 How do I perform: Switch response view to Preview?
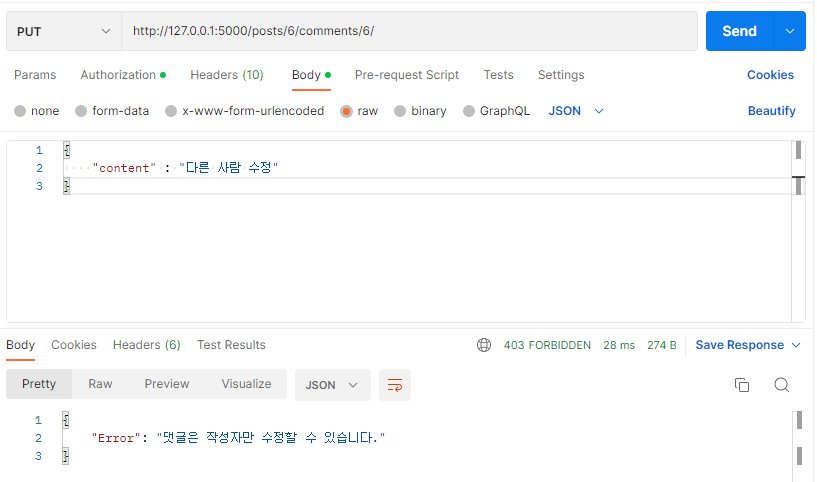[167, 384]
